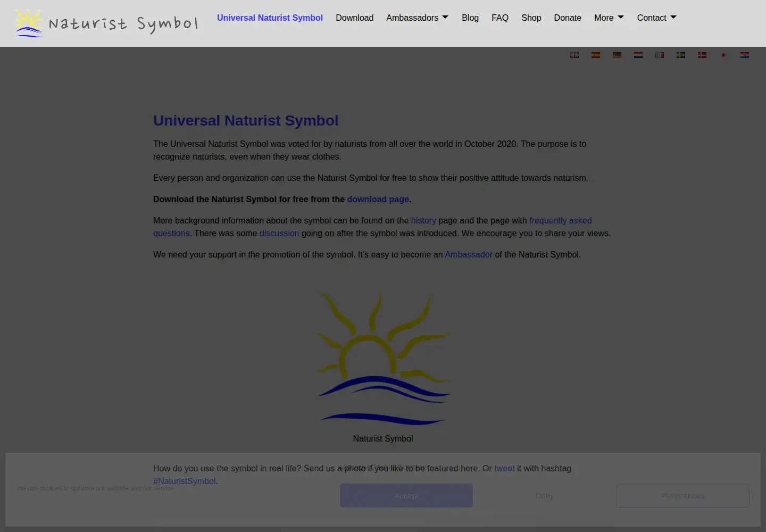Click the large sun and waves symbol image
The image size is (766, 532).
click(x=383, y=358)
